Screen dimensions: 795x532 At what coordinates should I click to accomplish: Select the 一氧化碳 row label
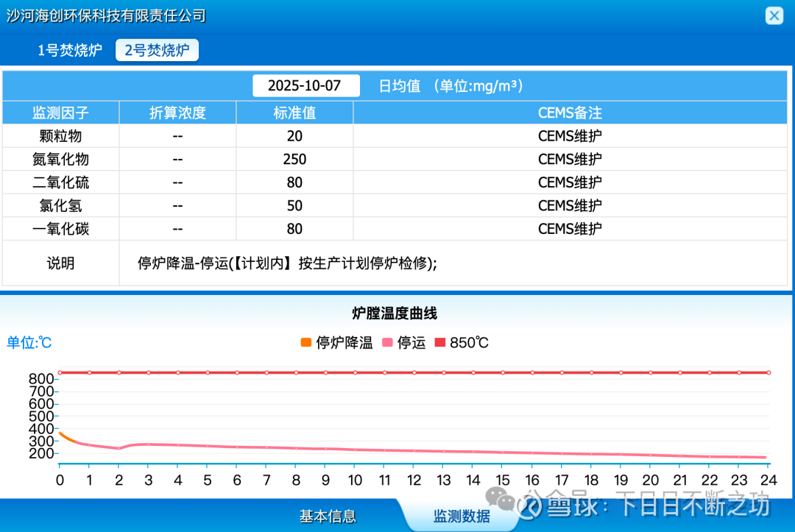(x=61, y=229)
